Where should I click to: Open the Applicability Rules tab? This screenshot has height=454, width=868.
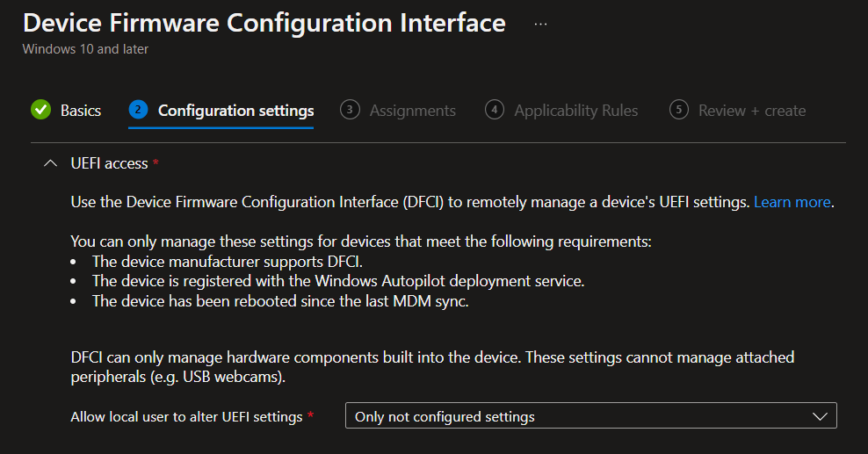click(x=576, y=111)
